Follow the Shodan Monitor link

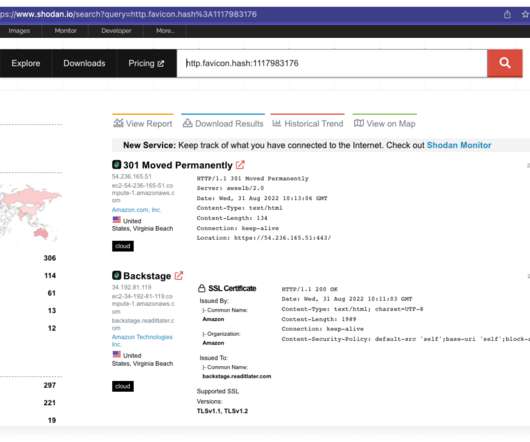[459, 145]
